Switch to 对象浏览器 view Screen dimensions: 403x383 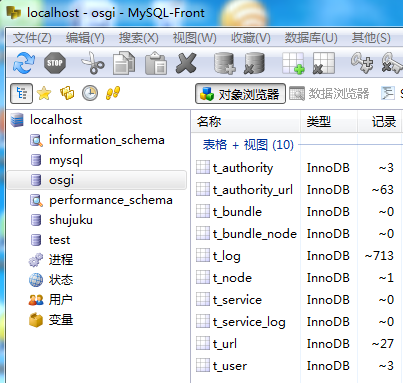click(240, 94)
